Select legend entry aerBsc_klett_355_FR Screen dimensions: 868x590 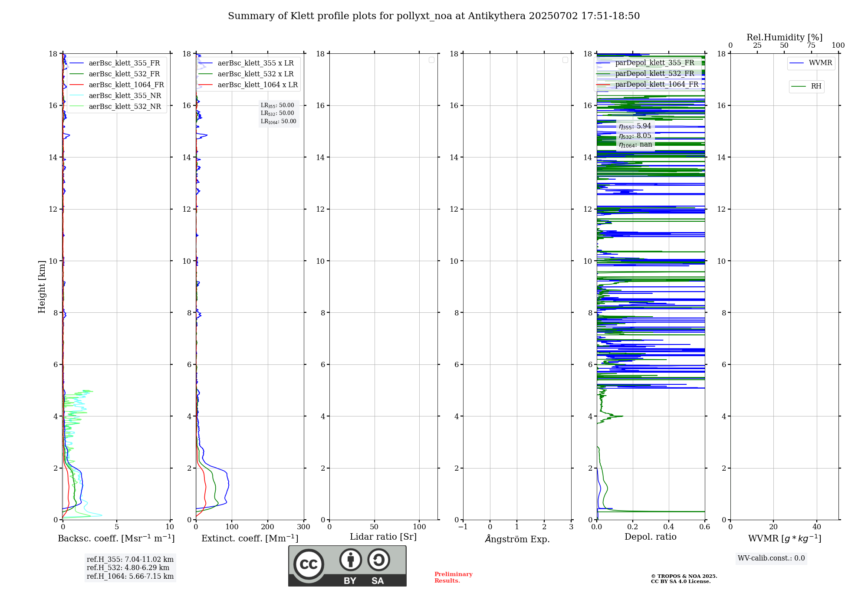[124, 63]
